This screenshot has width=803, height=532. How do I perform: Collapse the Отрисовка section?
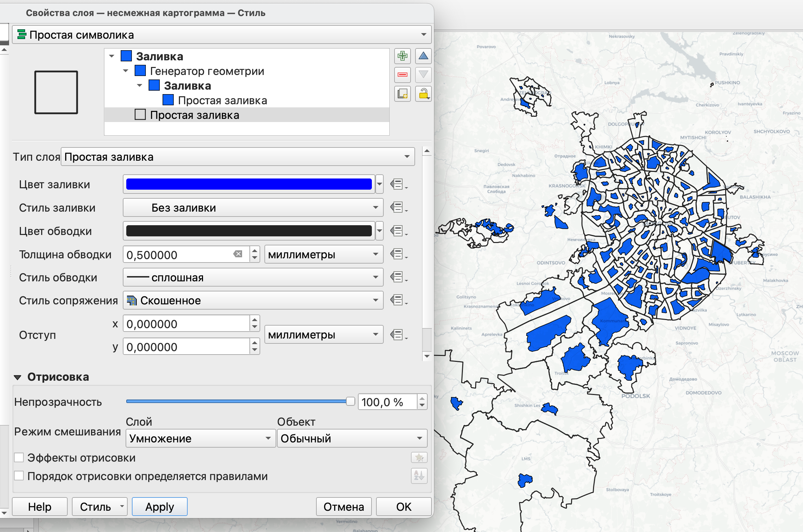coord(17,377)
